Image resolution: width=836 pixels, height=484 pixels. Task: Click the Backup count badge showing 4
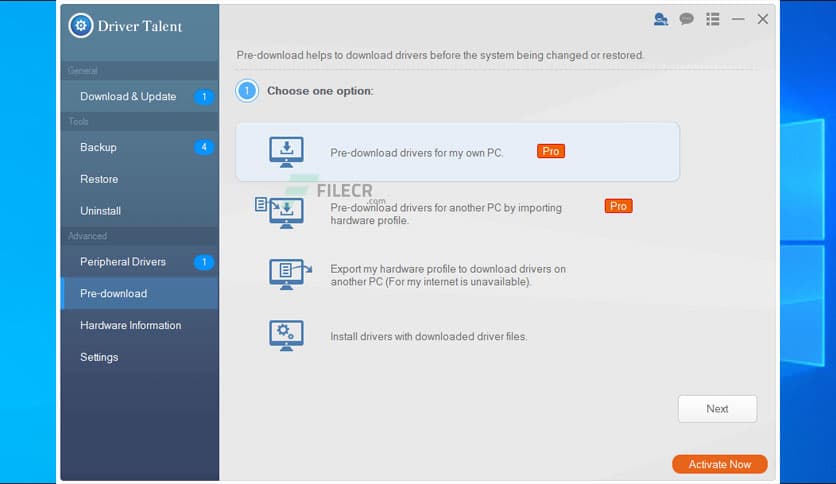(x=204, y=147)
